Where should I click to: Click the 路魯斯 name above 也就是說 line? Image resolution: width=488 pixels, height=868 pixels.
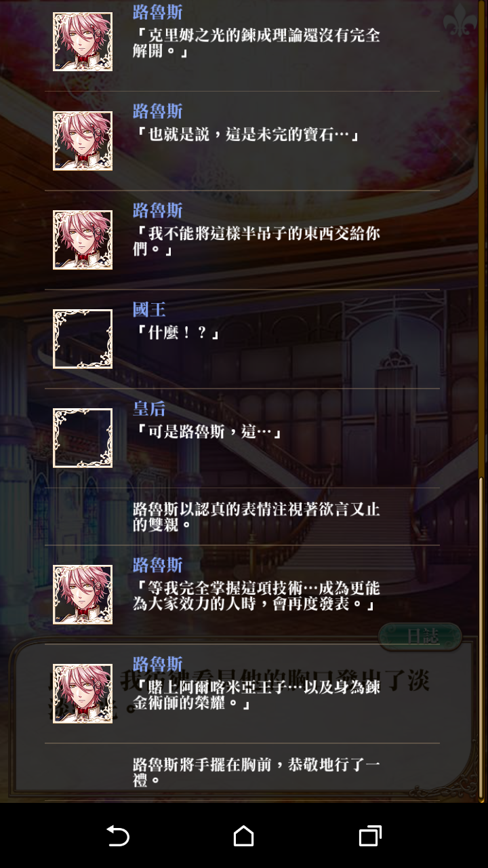[x=158, y=112]
